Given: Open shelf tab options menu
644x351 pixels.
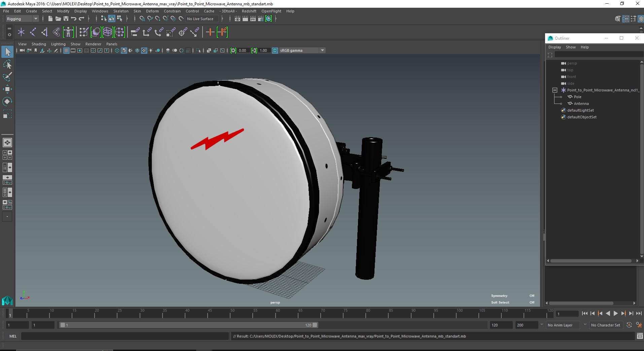Looking at the screenshot, I should pyautogui.click(x=9, y=29).
